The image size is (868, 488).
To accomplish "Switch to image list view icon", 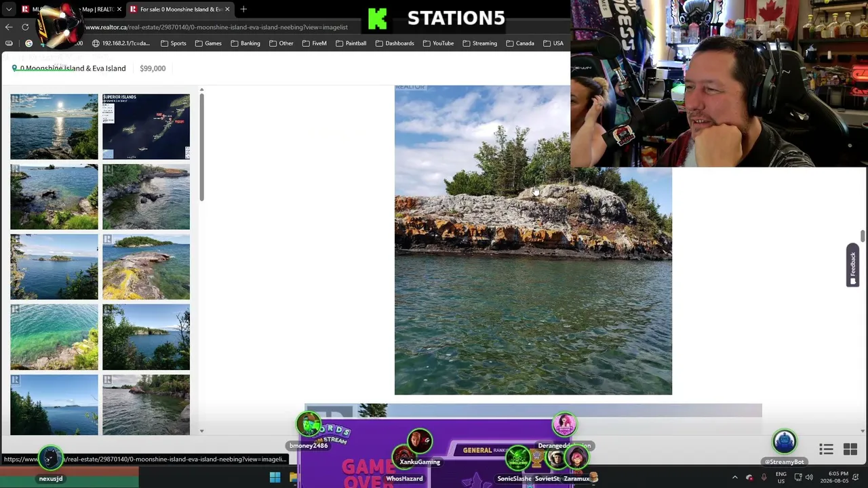I will (826, 449).
